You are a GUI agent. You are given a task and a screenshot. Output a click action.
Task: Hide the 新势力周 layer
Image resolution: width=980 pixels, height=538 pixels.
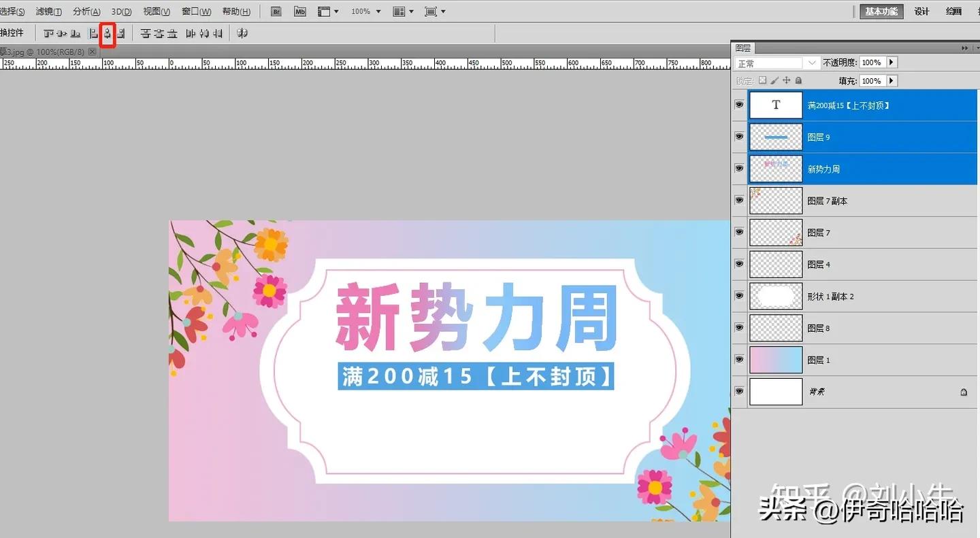pyautogui.click(x=739, y=169)
